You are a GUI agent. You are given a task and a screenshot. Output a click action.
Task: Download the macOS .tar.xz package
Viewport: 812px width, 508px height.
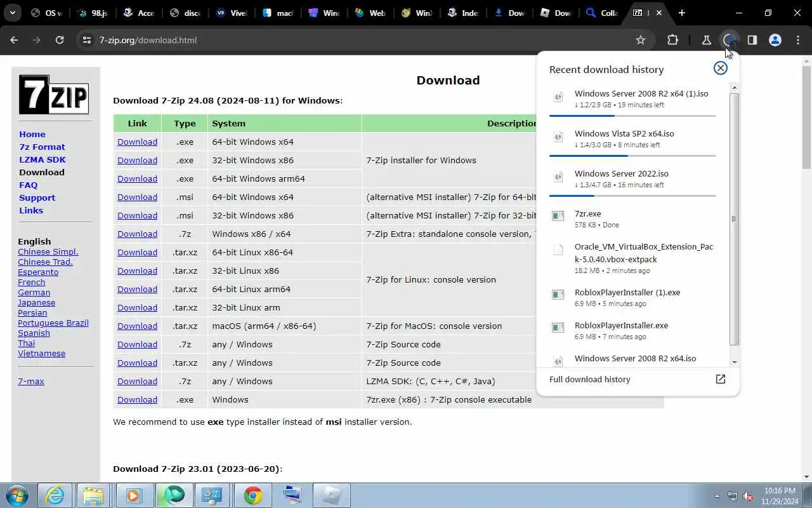[137, 326]
